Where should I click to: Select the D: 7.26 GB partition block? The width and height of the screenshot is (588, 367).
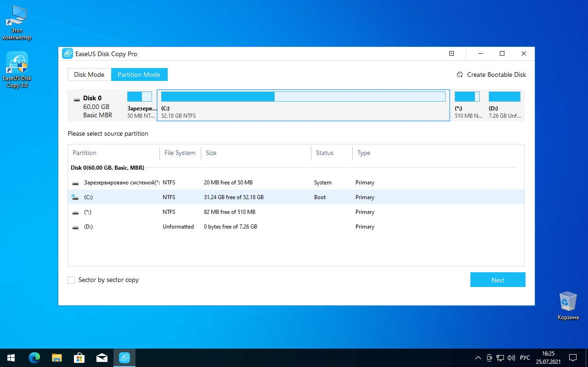(505, 105)
